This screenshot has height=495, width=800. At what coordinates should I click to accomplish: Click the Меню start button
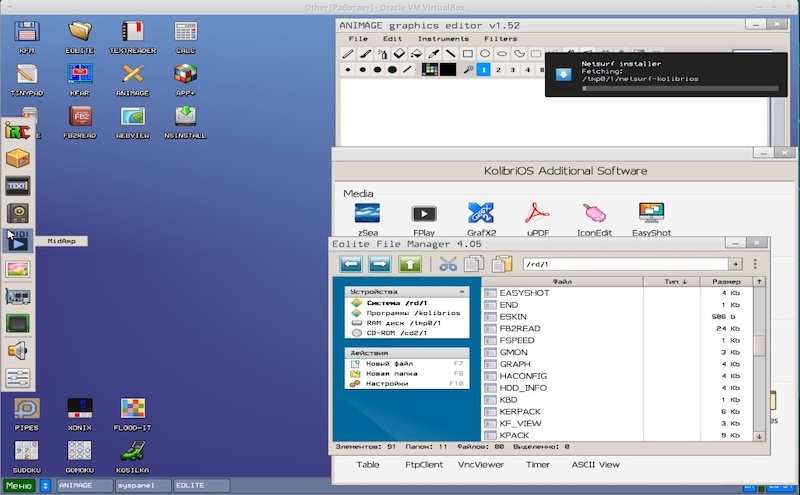click(18, 485)
